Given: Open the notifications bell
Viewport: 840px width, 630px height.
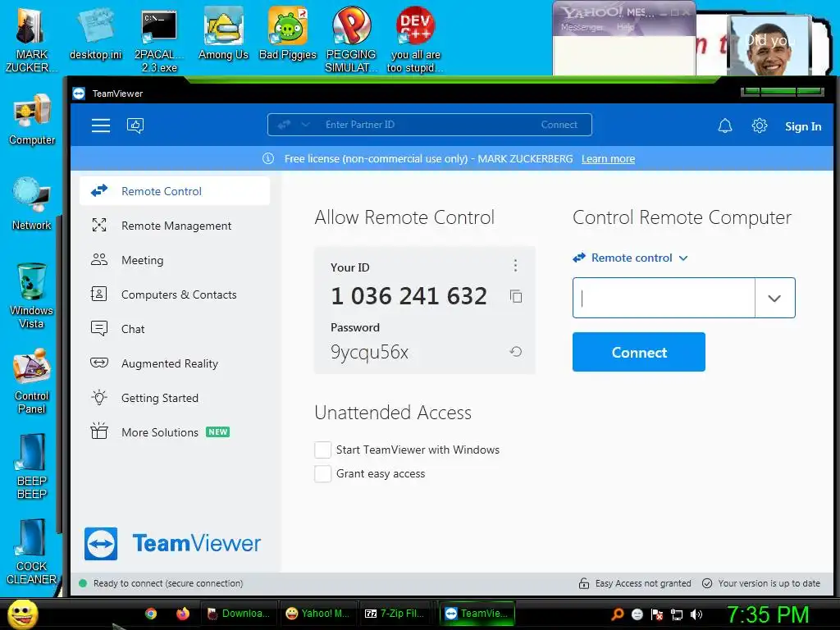Looking at the screenshot, I should (725, 126).
